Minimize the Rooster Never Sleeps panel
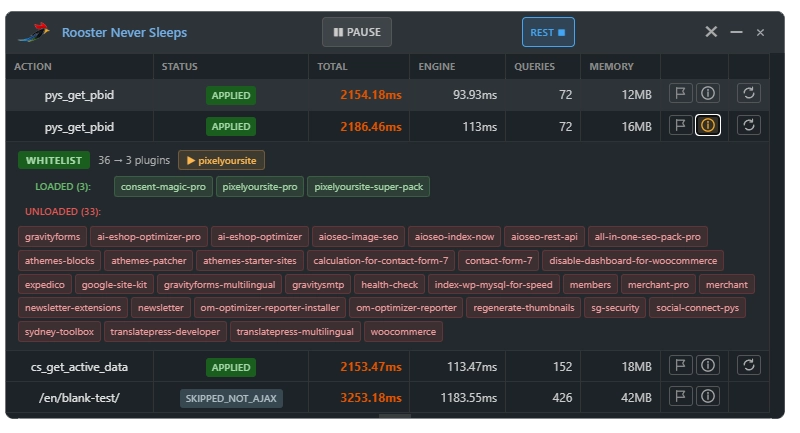This screenshot has height=433, width=800. point(736,32)
